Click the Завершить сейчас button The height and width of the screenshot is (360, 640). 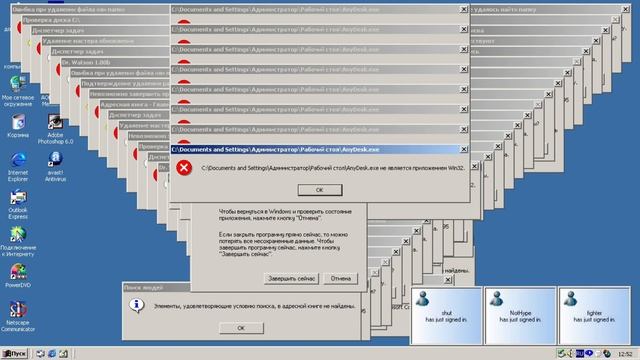[x=291, y=278]
